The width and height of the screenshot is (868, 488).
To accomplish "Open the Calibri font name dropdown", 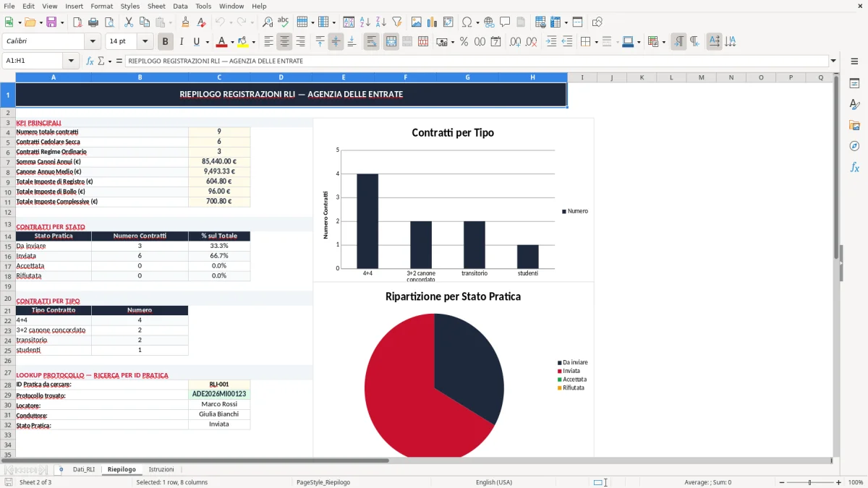I will (93, 42).
